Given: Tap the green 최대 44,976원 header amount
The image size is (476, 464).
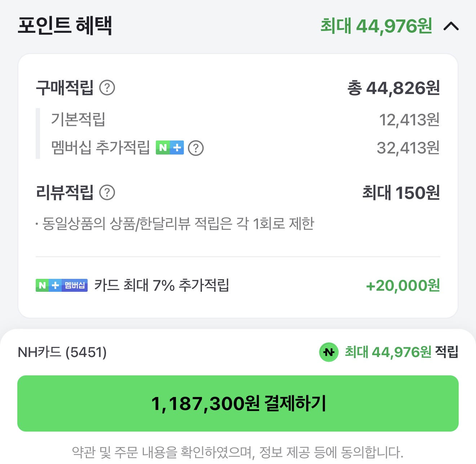Looking at the screenshot, I should 376,26.
